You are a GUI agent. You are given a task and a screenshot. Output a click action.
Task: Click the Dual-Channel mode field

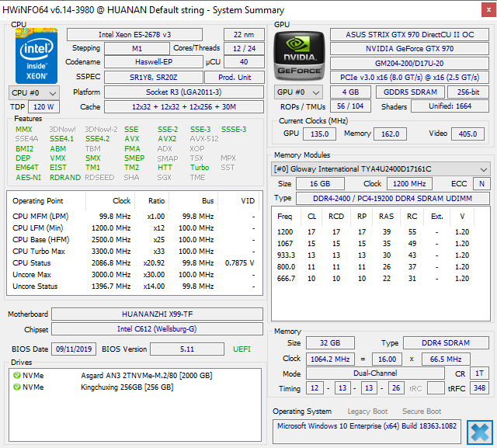tap(375, 373)
